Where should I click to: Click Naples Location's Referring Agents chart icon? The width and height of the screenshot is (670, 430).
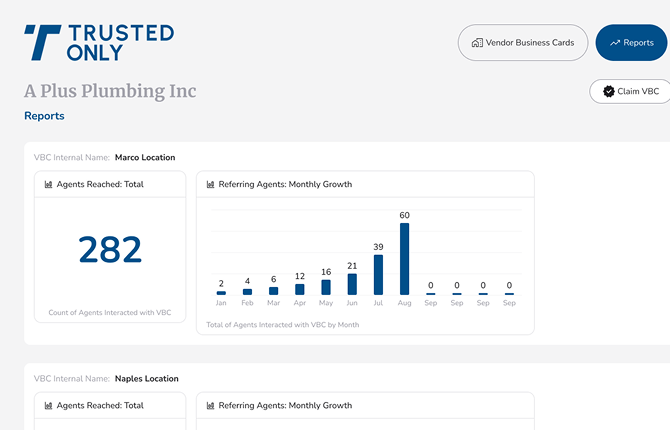(210, 406)
